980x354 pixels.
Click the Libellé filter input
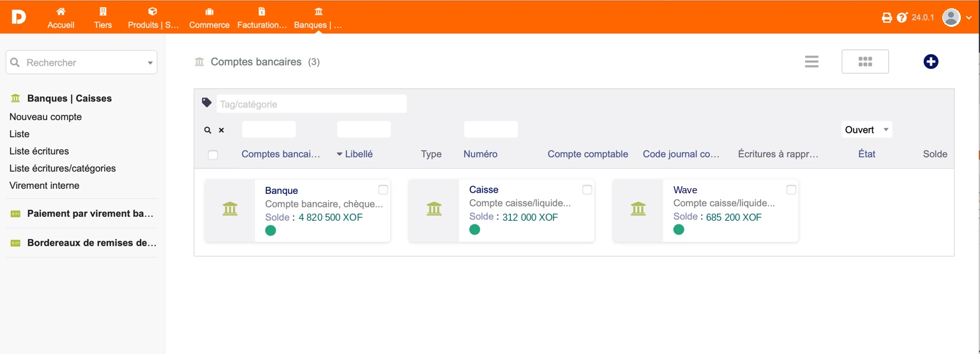click(x=364, y=129)
